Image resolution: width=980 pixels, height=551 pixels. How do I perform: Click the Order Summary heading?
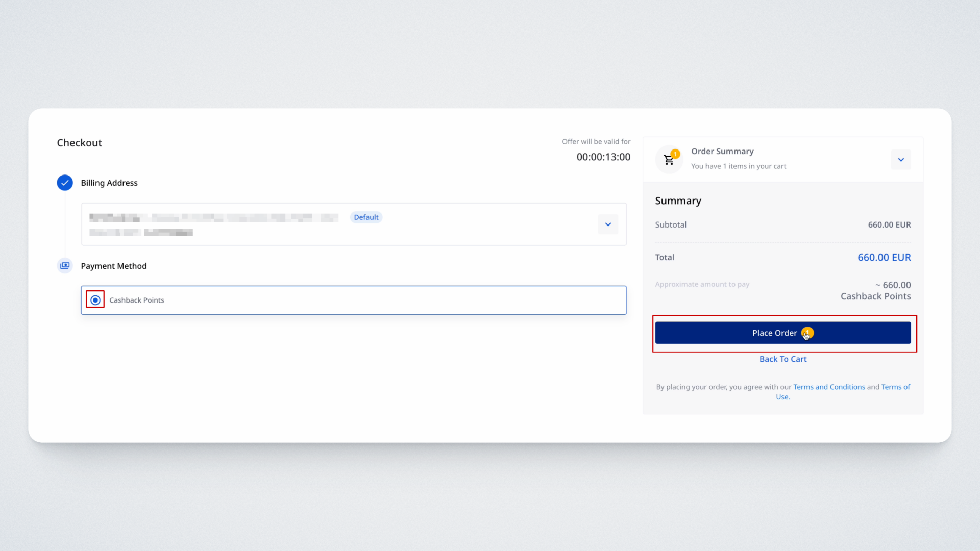tap(722, 152)
